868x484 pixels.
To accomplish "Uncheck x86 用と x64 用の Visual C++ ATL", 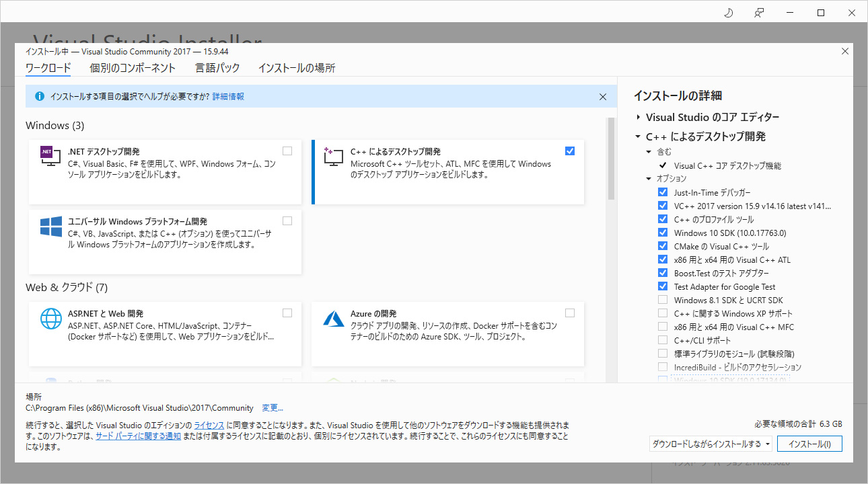I will click(x=663, y=259).
